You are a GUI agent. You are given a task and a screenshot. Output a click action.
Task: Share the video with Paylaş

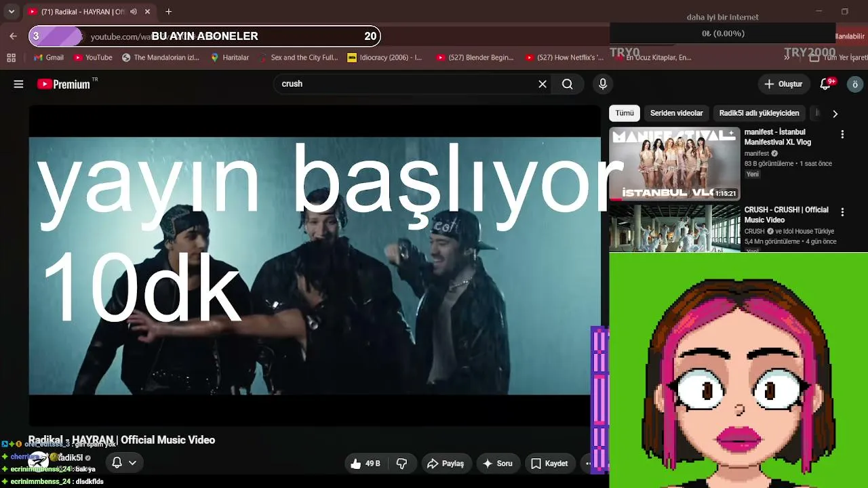point(445,464)
